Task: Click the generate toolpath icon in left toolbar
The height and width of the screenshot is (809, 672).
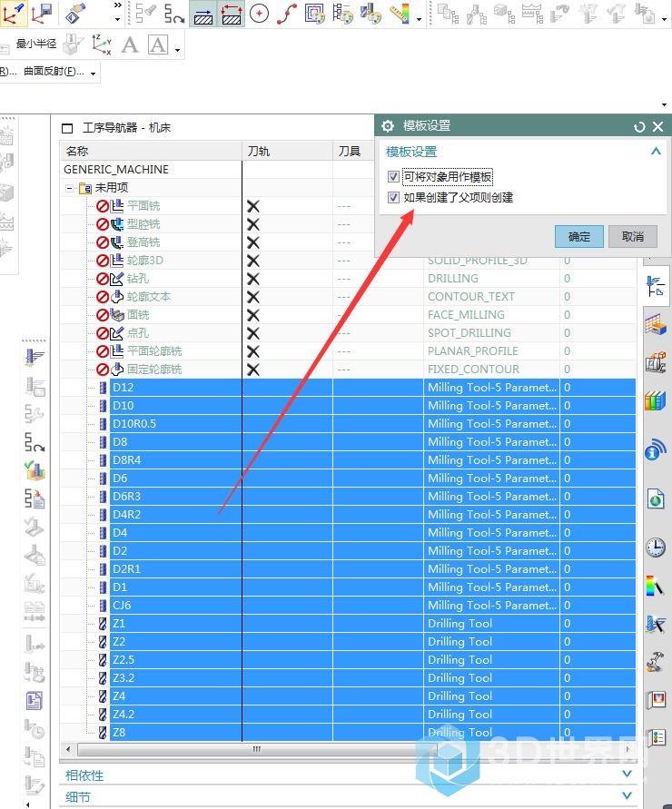Action: [35, 357]
